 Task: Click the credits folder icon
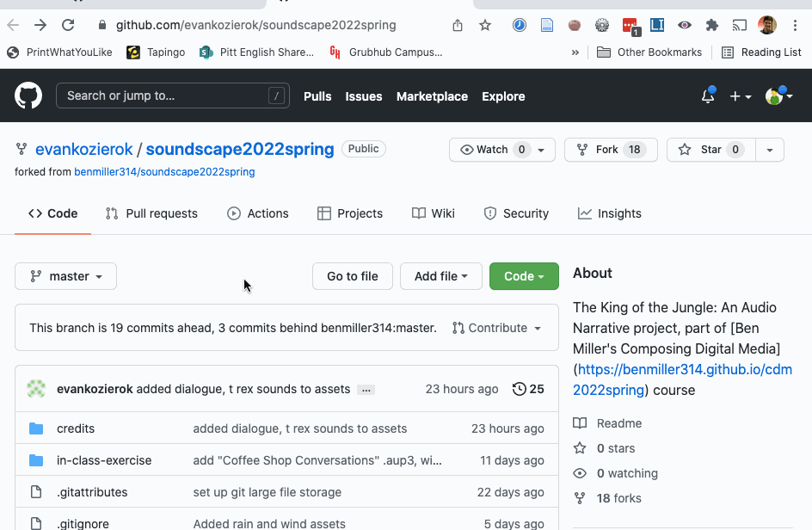click(x=36, y=428)
